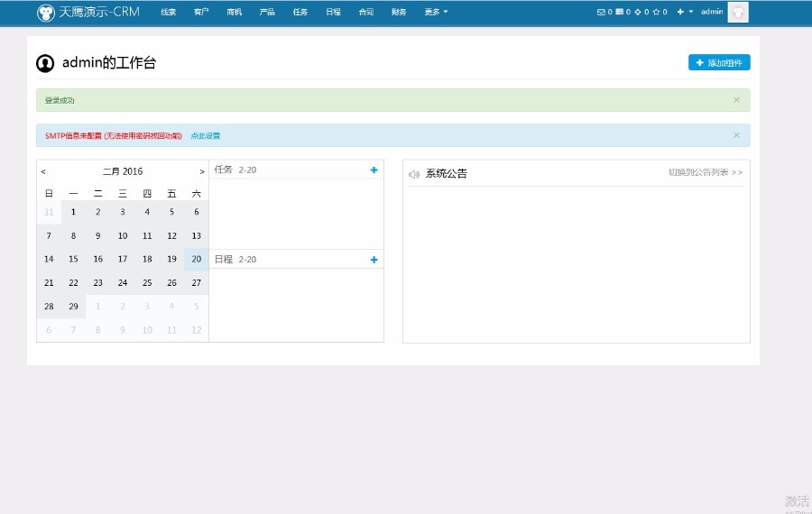Go to previous month in calendar

[x=43, y=171]
